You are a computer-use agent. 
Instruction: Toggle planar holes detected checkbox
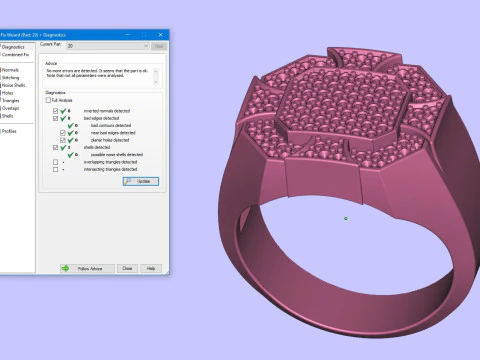click(x=63, y=140)
